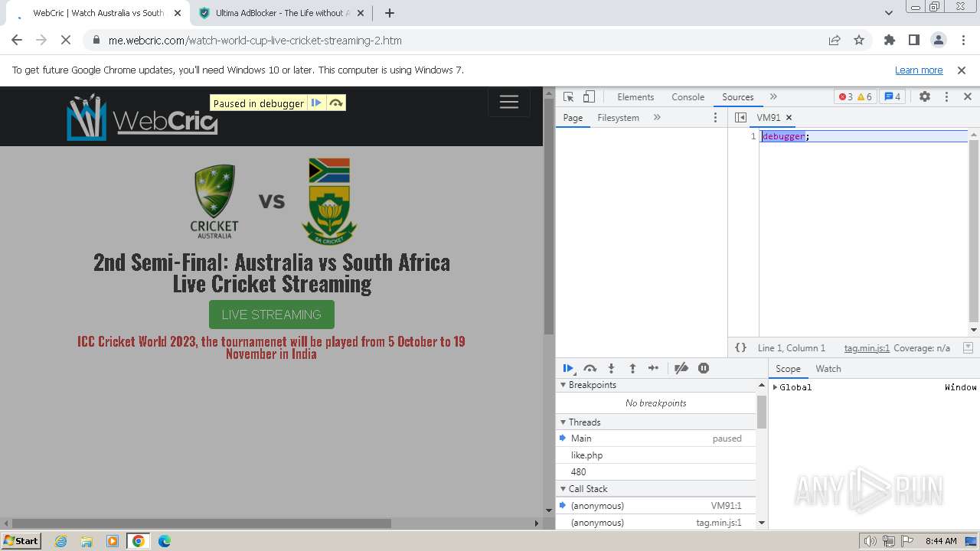Click the LIVE STREAMING button
The width and height of the screenshot is (980, 551).
[272, 315]
